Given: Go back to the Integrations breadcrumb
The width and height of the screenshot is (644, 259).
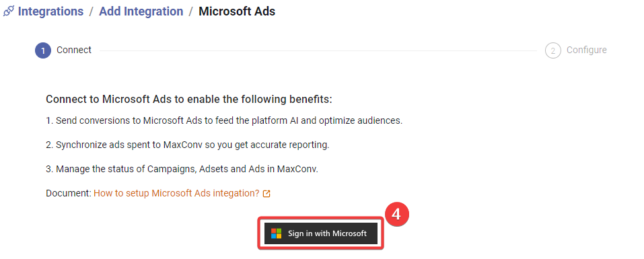Looking at the screenshot, I should [50, 11].
